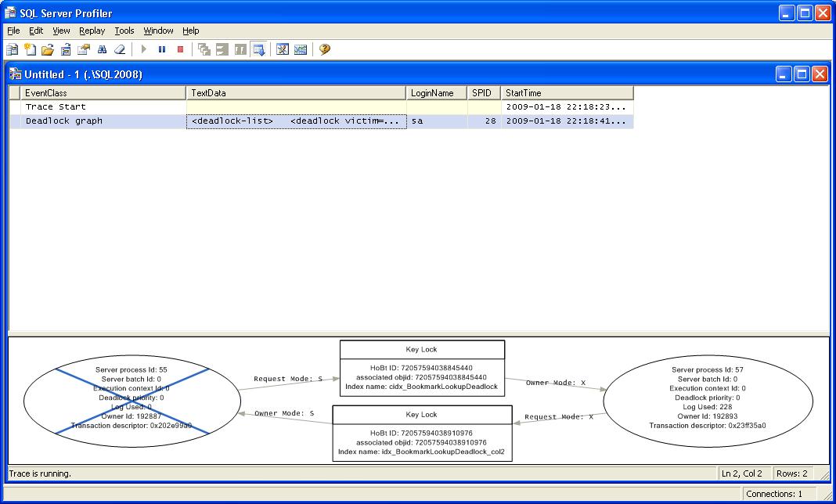Click the SQL Server Profiler title icon
This screenshot has height=504, width=836.
pyautogui.click(x=10, y=13)
